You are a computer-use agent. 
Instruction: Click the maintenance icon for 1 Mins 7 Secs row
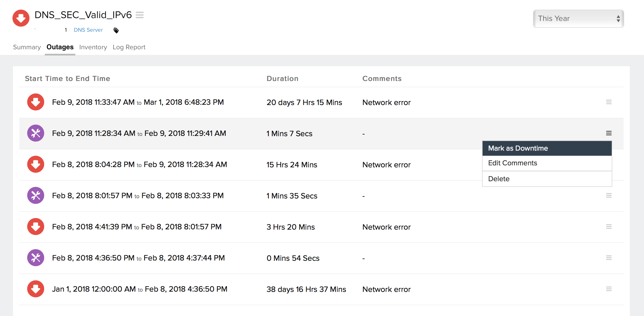(x=36, y=133)
